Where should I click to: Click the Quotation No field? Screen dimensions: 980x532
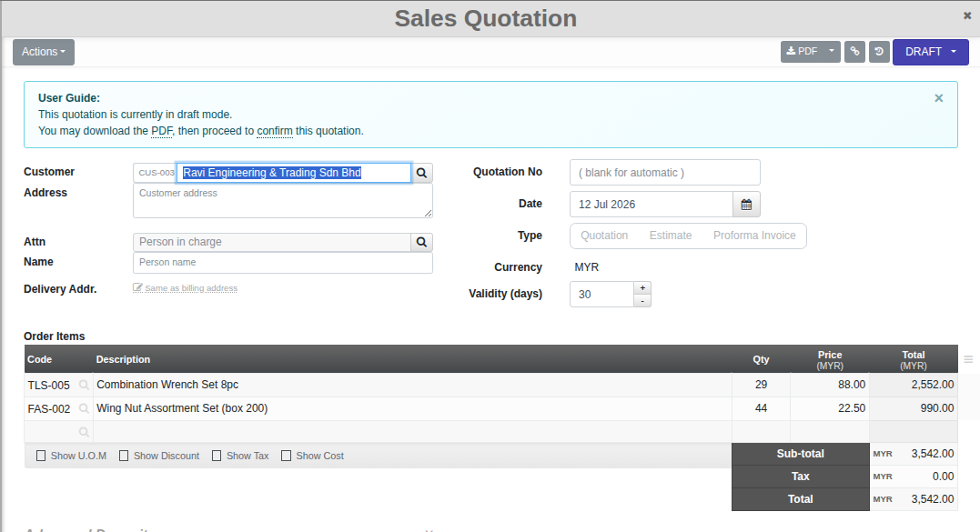coord(665,173)
